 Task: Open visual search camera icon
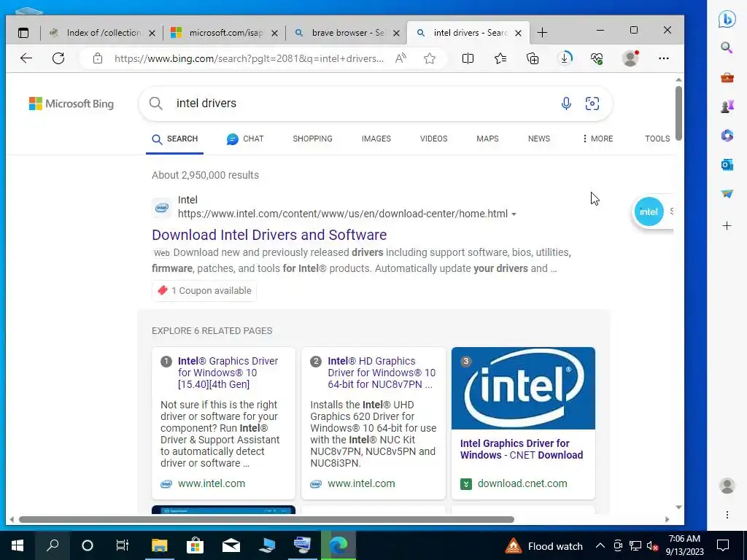click(592, 104)
